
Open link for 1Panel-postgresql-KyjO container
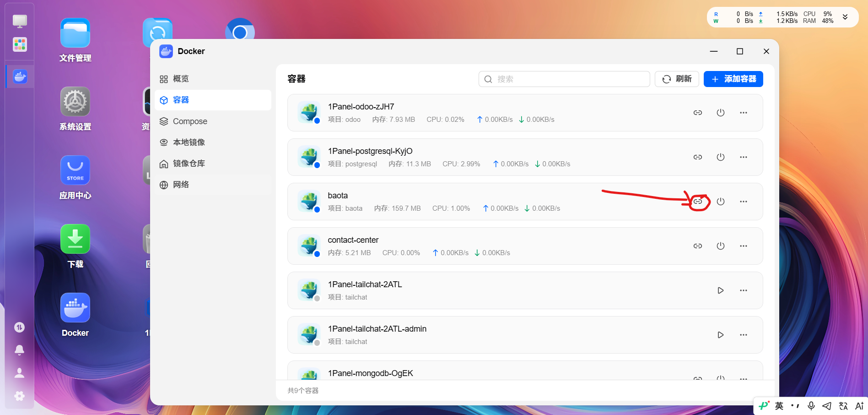tap(697, 157)
